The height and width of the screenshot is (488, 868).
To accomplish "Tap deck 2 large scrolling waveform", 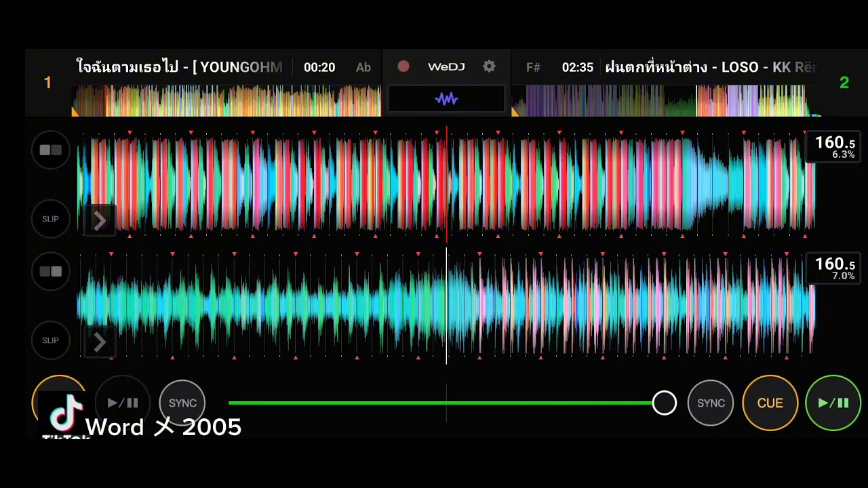I will point(446,306).
